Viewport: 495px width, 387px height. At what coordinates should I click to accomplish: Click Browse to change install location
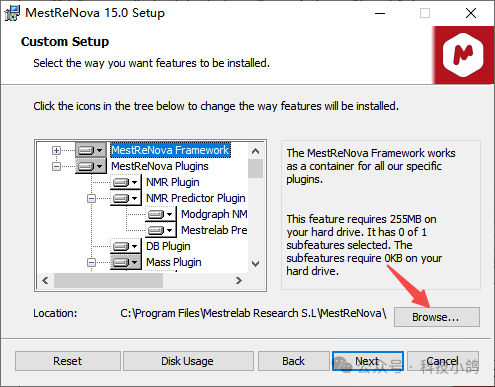[437, 317]
